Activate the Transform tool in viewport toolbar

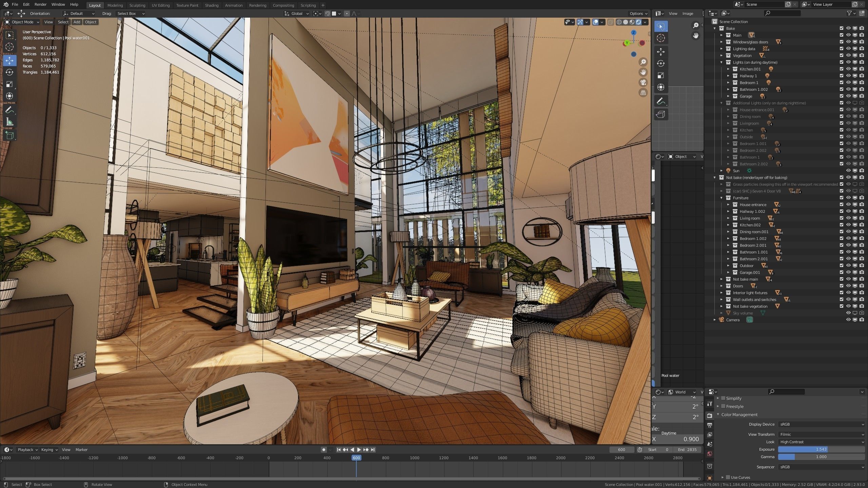tap(9, 96)
